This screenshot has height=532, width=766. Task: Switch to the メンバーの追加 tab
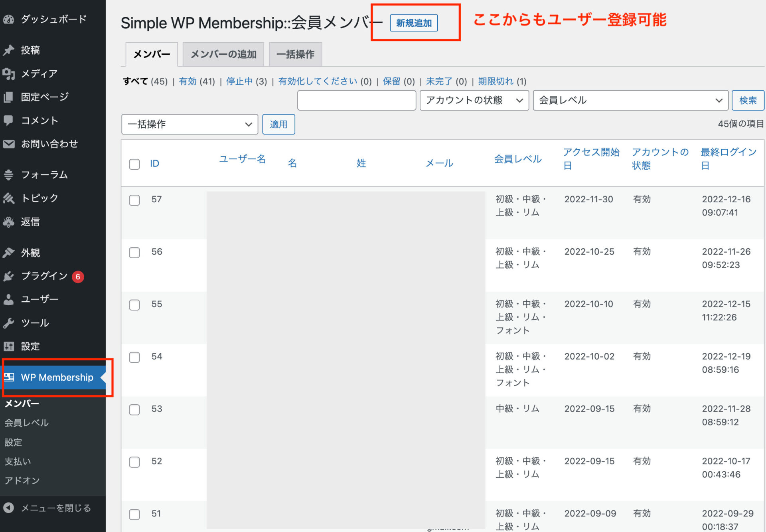223,54
